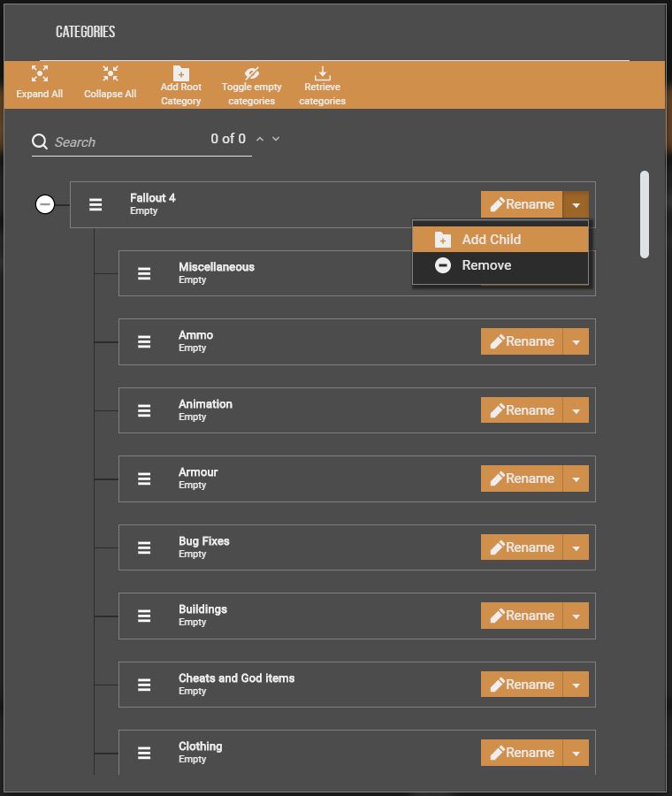Rename the Animation category
Image resolution: width=672 pixels, height=796 pixels.
[522, 410]
